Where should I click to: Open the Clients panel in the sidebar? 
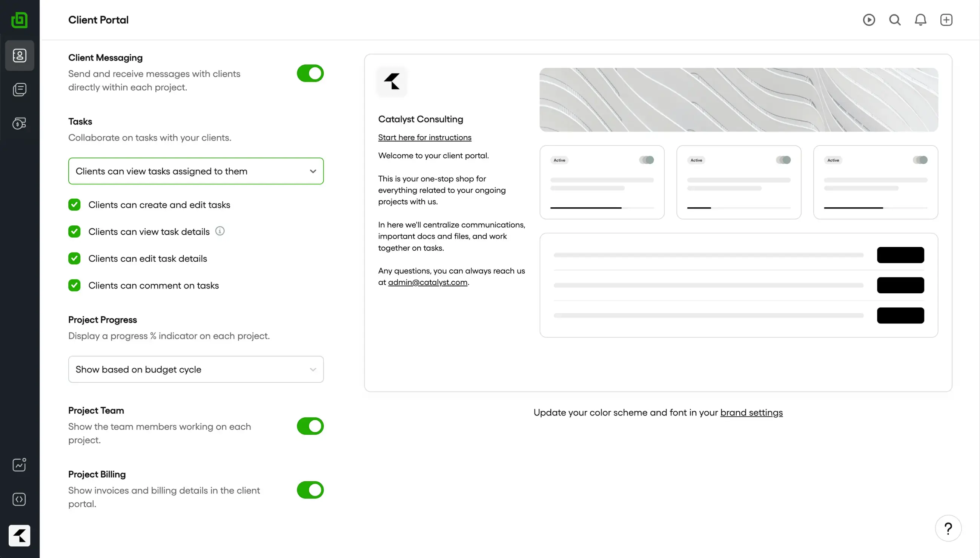coord(20,55)
